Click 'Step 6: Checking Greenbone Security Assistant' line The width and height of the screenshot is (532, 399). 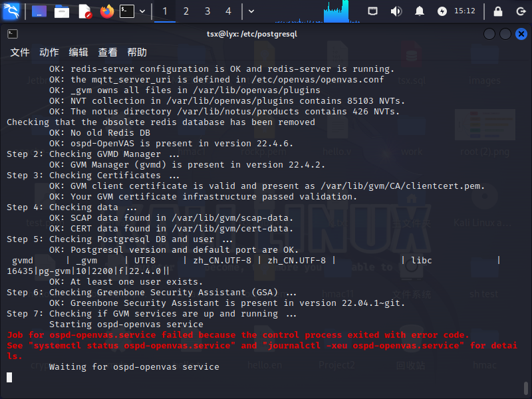(152, 293)
